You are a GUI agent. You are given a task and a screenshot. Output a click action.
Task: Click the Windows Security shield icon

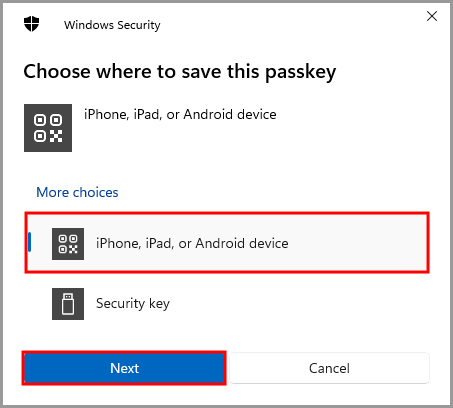click(32, 24)
